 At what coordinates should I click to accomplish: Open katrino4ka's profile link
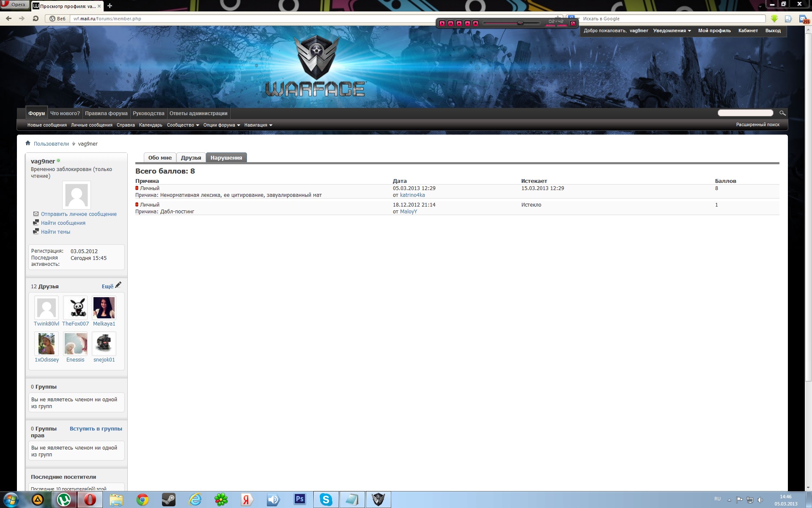tap(412, 195)
